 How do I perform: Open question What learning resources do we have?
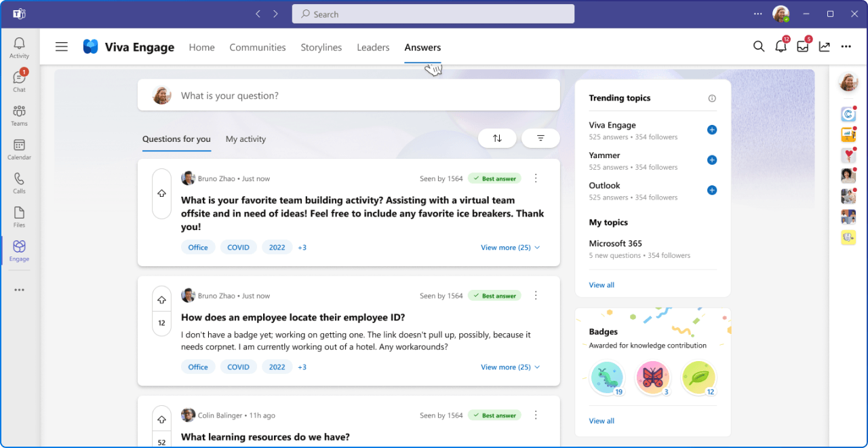click(265, 437)
